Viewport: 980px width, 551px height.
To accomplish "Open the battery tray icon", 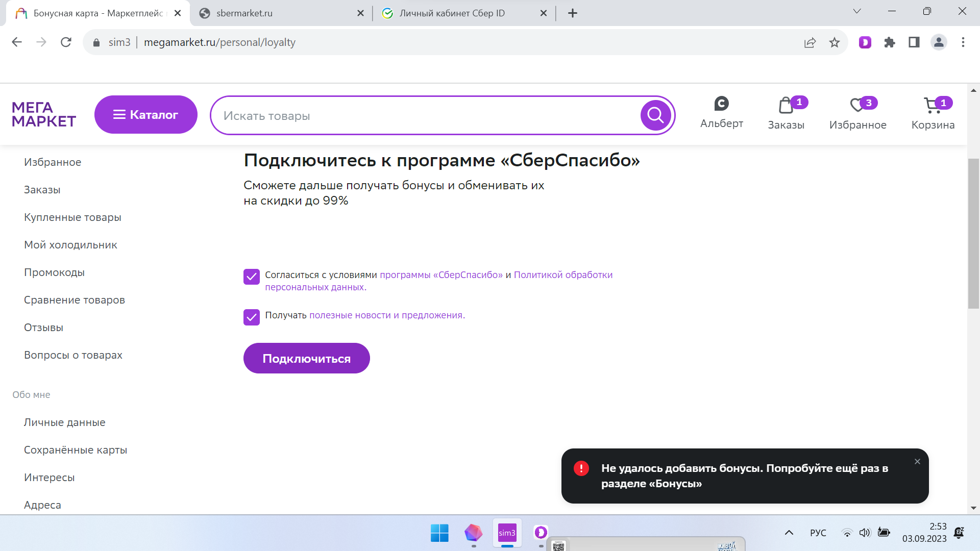I will click(884, 533).
